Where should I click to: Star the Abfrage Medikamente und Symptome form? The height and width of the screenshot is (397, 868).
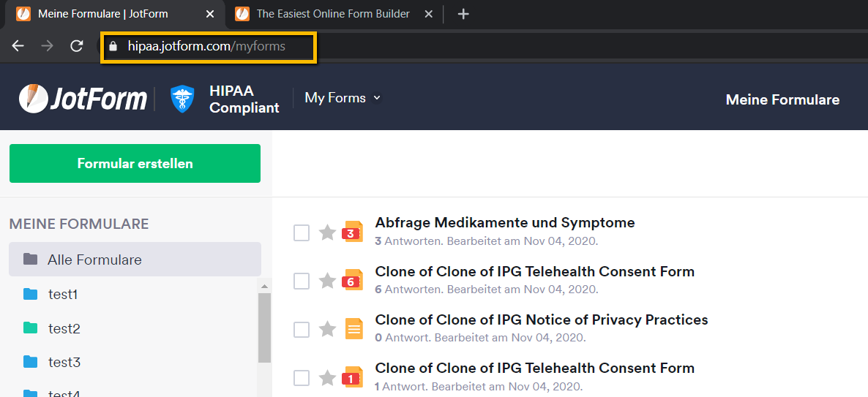tap(328, 232)
